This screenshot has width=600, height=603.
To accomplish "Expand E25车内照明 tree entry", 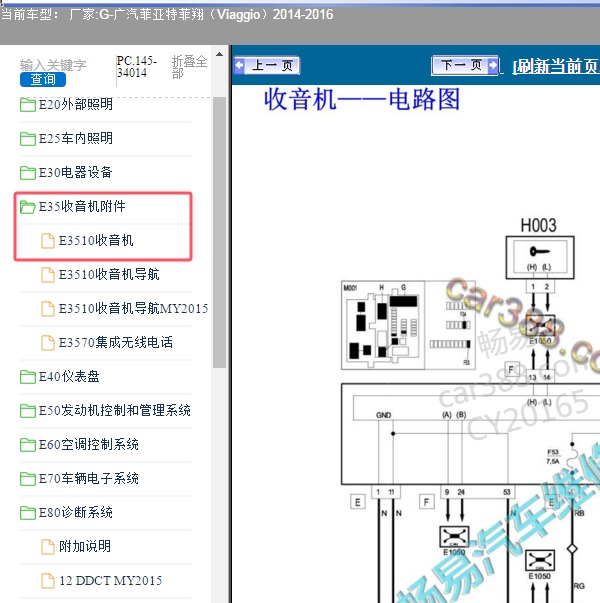I will 75,138.
